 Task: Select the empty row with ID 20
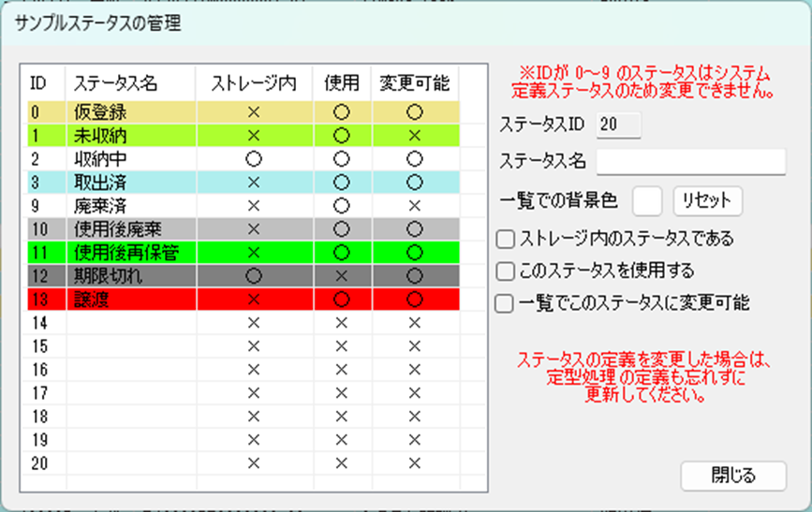coord(131,462)
